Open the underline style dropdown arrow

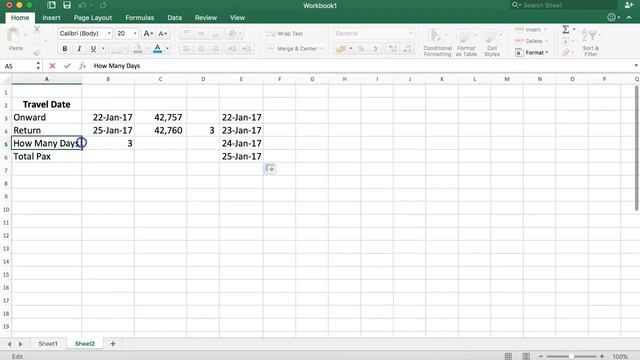pyautogui.click(x=103, y=49)
